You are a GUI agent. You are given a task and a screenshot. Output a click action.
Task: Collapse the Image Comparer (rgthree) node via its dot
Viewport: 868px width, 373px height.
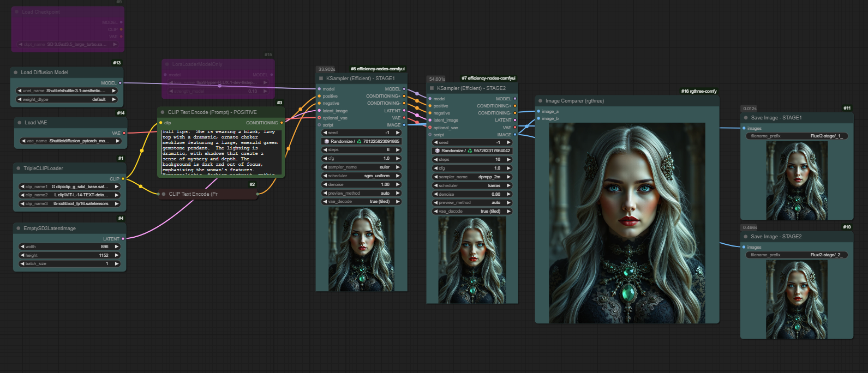point(541,101)
